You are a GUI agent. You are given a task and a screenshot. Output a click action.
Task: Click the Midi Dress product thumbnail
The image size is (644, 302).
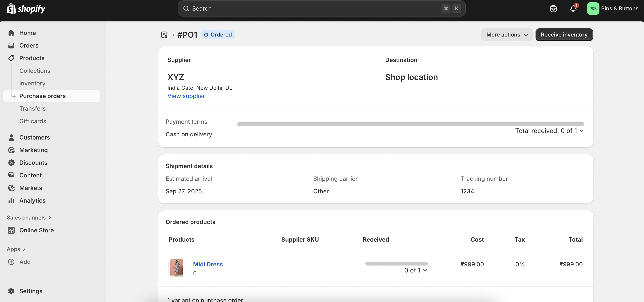(x=177, y=268)
